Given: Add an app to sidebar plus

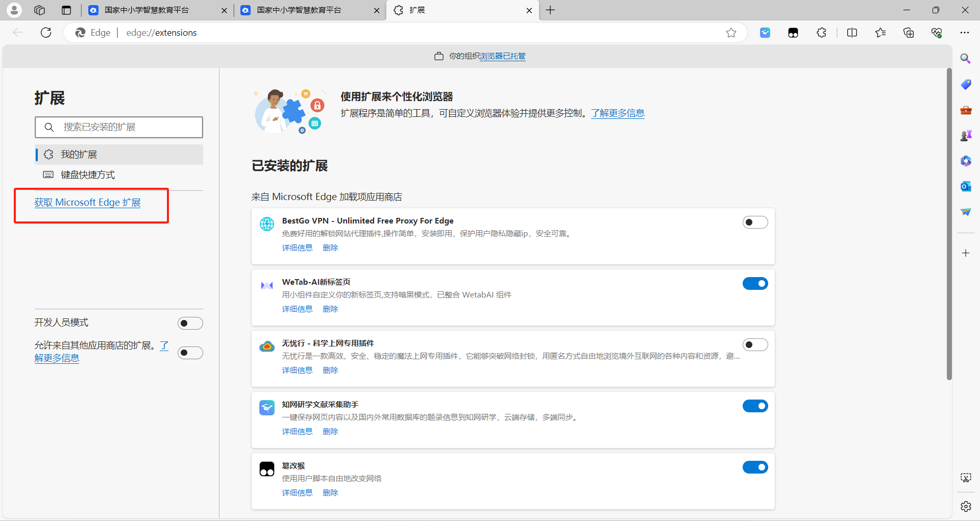Looking at the screenshot, I should click(966, 253).
